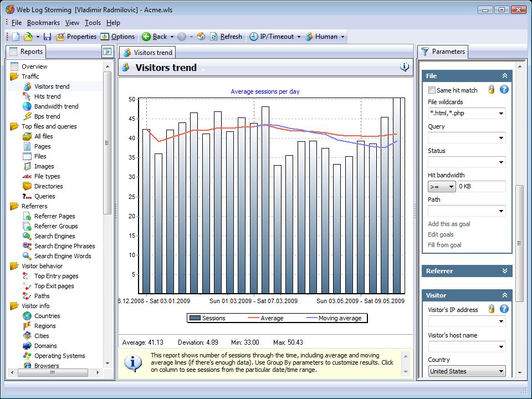Click the lock icon next to Same hit match

click(x=492, y=89)
